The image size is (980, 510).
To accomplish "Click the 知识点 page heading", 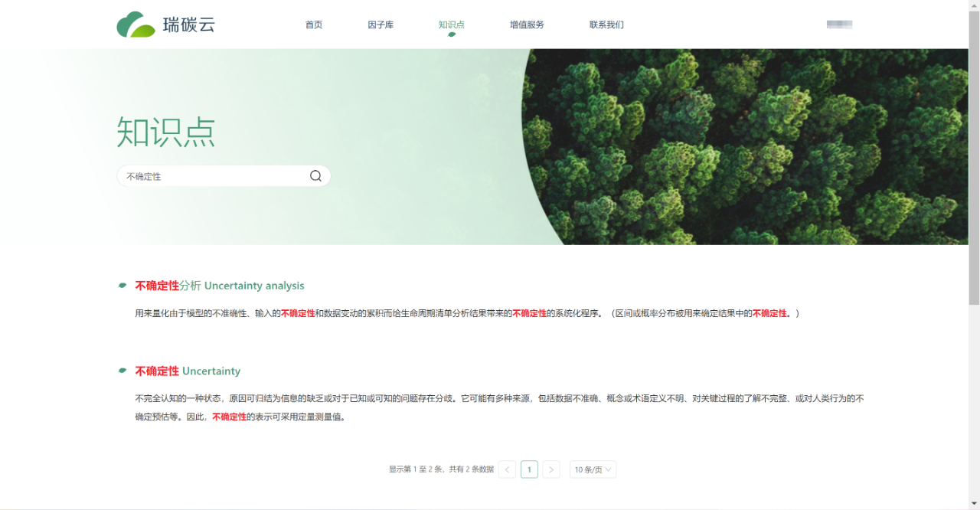I will pos(166,132).
